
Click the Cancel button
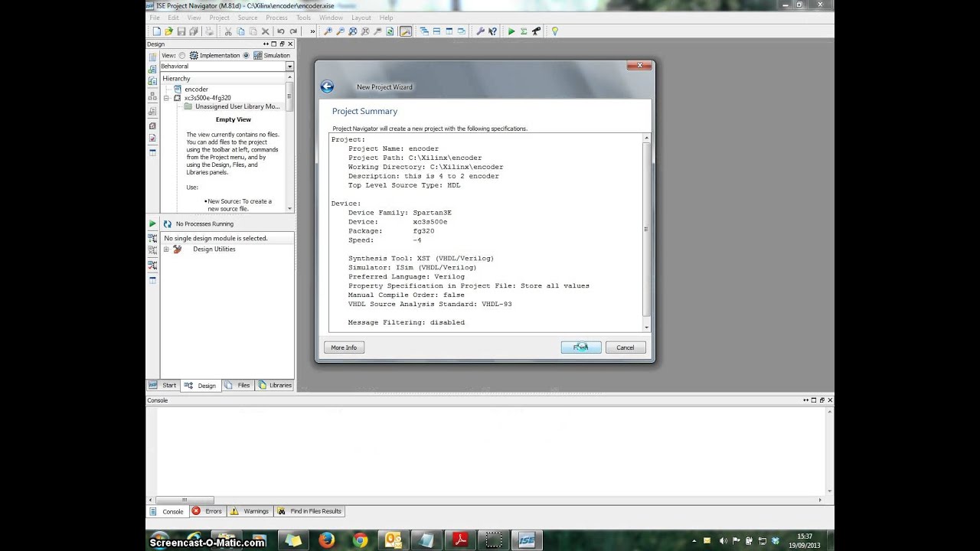coord(626,347)
